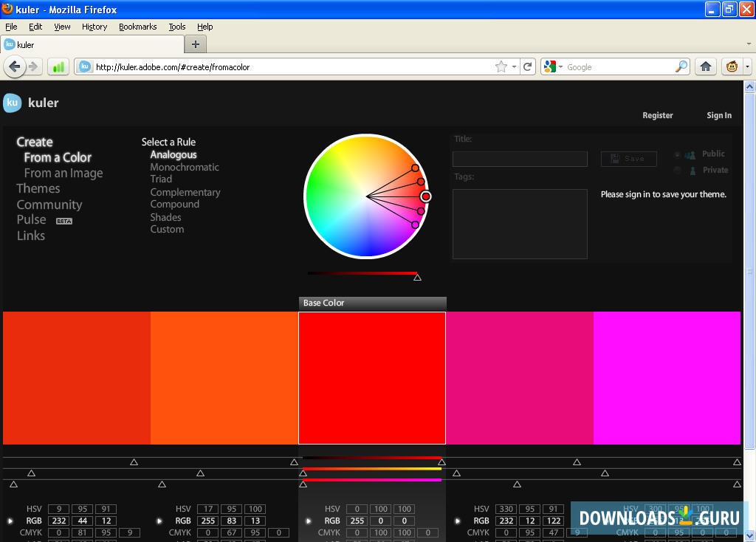Select the Private radio button
Image resolution: width=756 pixels, height=542 pixels.
click(x=677, y=170)
